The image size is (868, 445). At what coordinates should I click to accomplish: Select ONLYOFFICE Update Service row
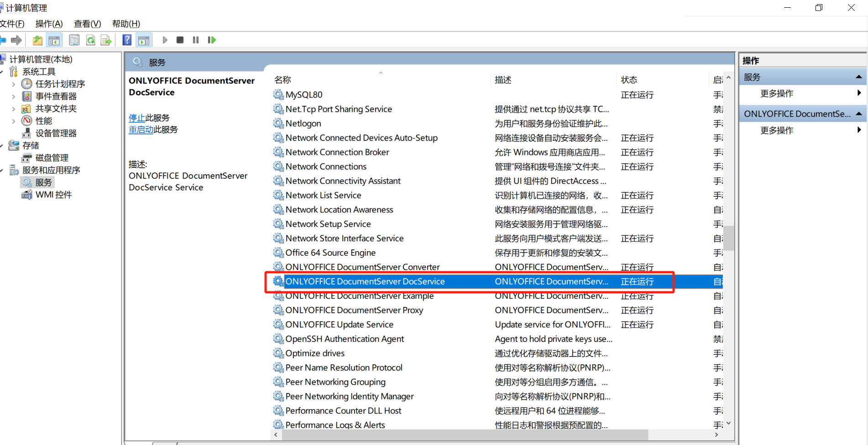click(x=497, y=324)
